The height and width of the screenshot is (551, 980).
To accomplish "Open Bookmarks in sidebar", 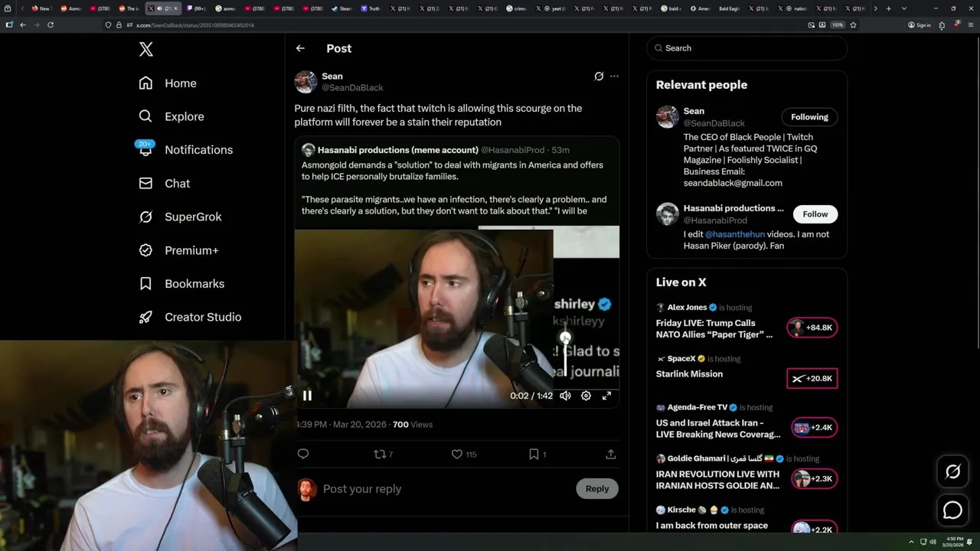I will 181,284.
